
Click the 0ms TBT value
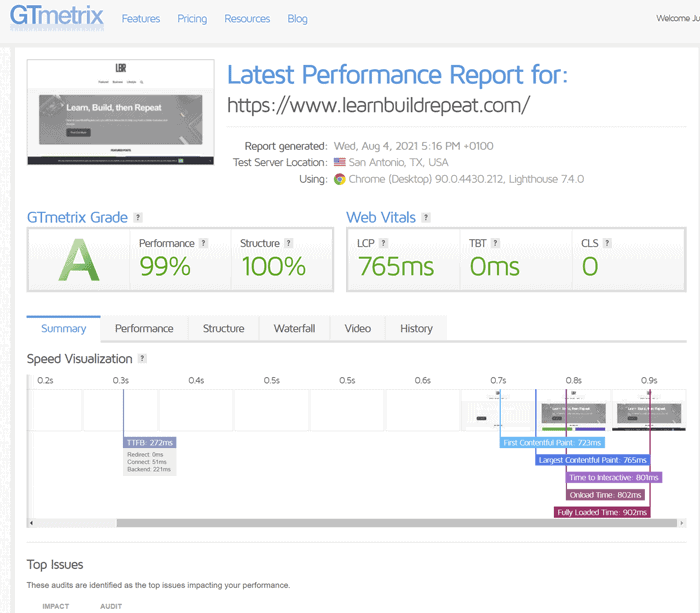pos(495,267)
